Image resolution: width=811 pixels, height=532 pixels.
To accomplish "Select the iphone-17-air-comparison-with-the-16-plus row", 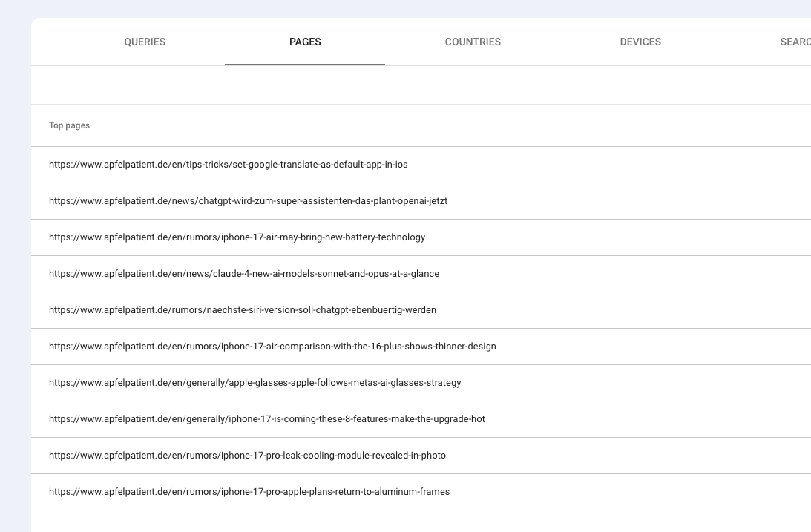I will click(x=421, y=347).
